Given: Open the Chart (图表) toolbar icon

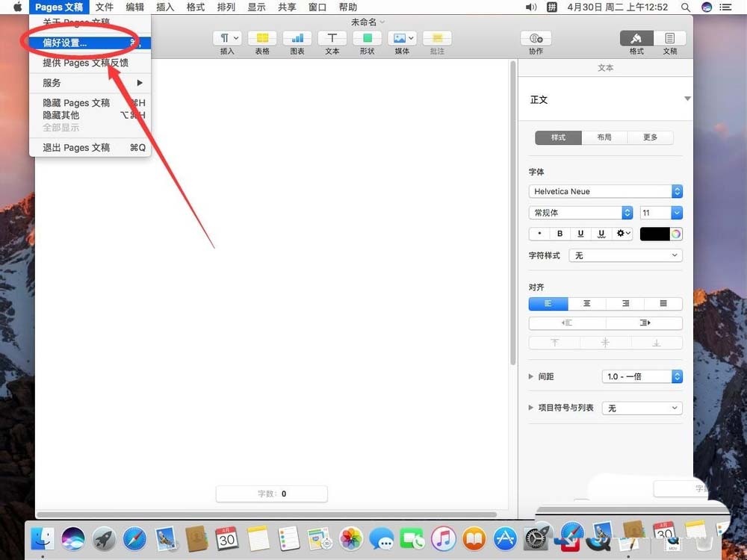Looking at the screenshot, I should tap(297, 38).
